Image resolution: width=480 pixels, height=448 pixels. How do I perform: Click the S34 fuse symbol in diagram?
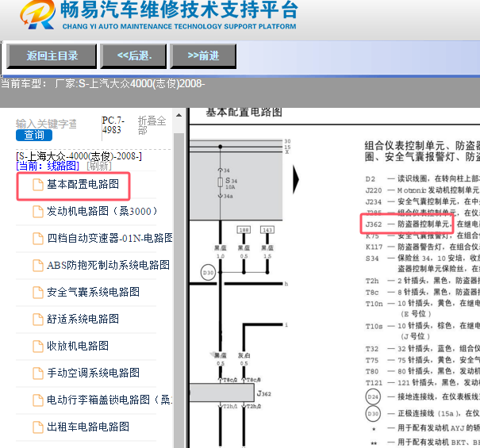220,182
